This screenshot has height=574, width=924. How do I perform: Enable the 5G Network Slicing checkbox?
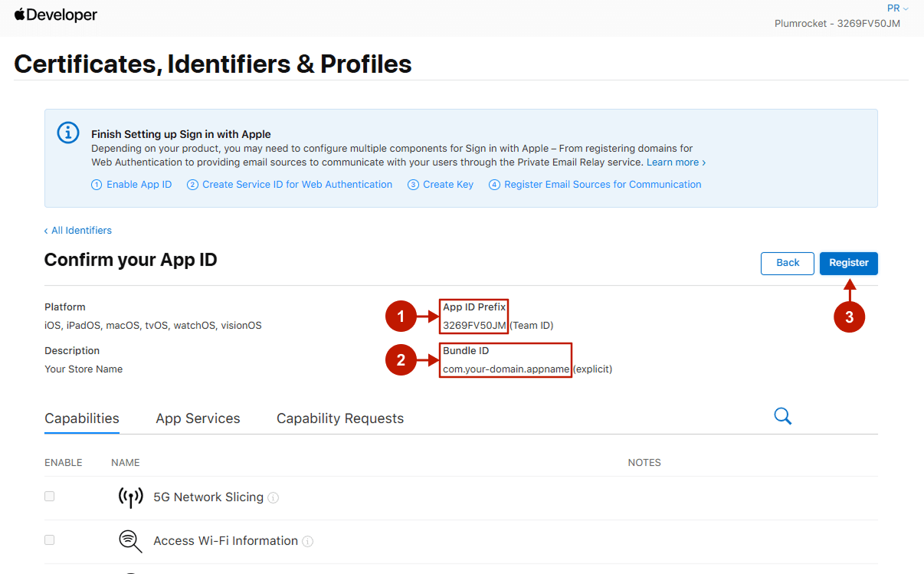pyautogui.click(x=50, y=497)
